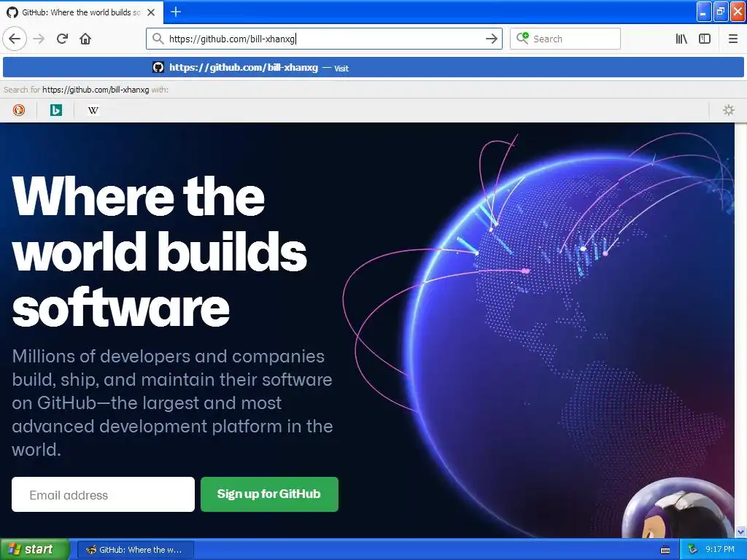Click the forward navigation arrow
This screenshot has width=747, height=560.
[x=39, y=39]
